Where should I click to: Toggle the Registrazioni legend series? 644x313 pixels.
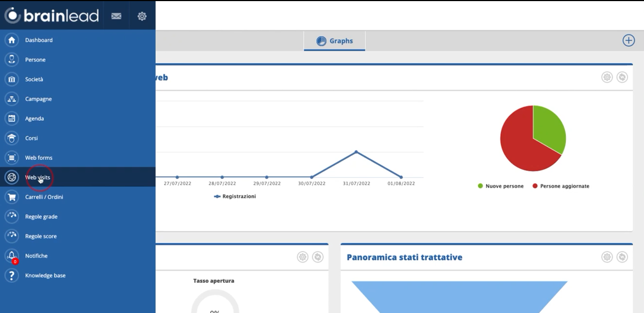[x=235, y=197]
